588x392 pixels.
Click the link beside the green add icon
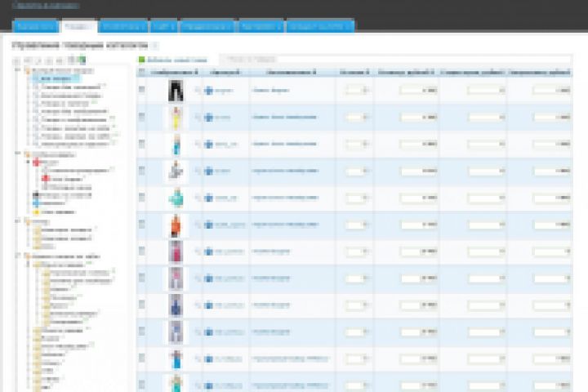tap(177, 60)
